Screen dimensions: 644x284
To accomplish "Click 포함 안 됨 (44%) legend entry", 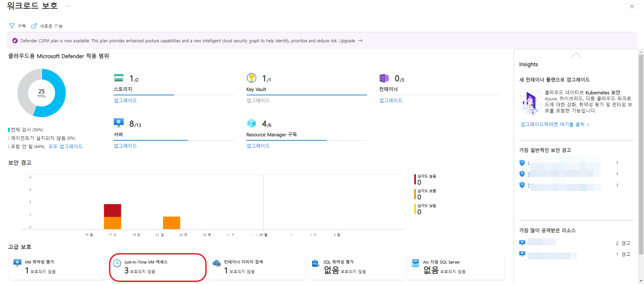I will (27, 146).
